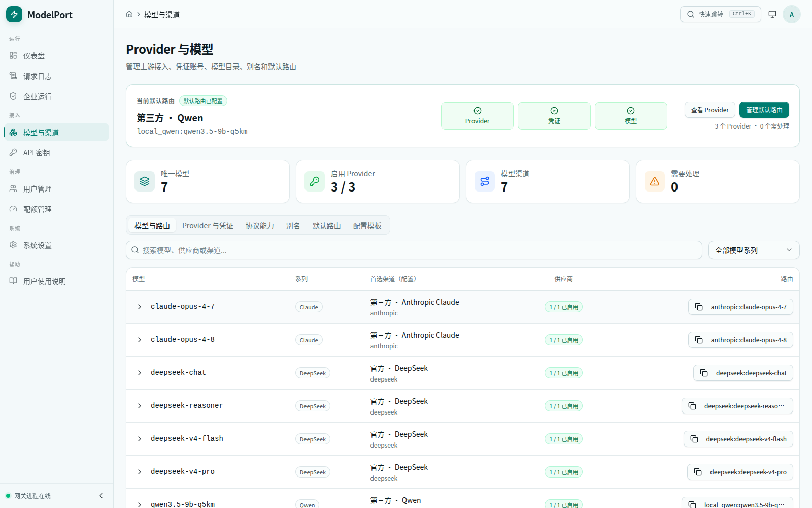Expand the qwen3.5-9b-q5km row

pyautogui.click(x=140, y=504)
